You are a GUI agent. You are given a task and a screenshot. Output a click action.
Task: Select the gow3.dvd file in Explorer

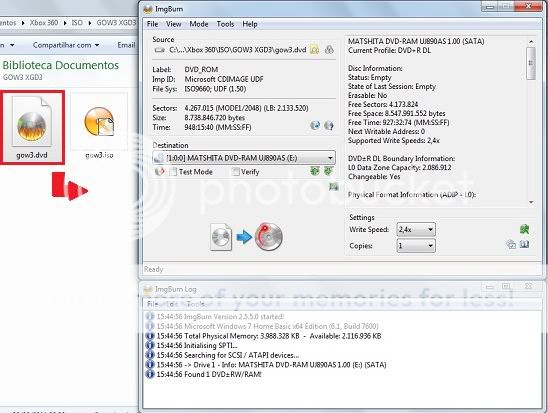point(32,128)
